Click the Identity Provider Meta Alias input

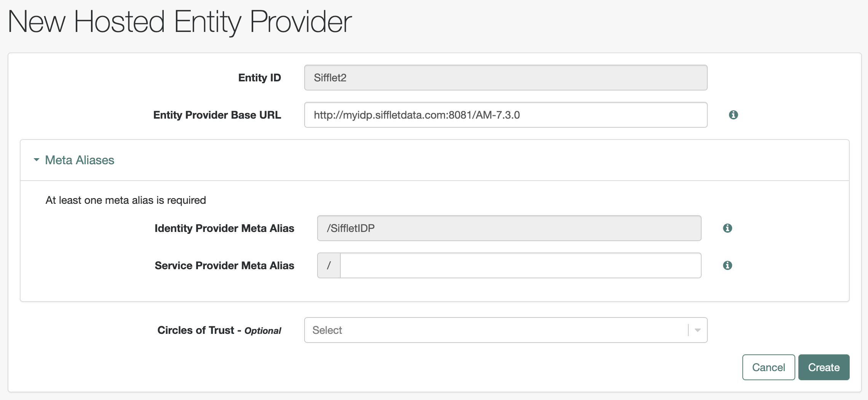[x=509, y=228]
